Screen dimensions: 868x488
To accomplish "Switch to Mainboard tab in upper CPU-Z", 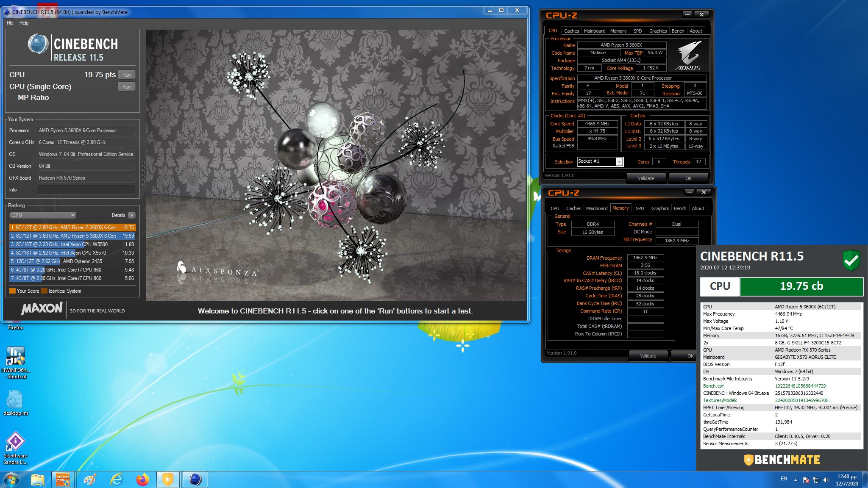I will point(594,31).
